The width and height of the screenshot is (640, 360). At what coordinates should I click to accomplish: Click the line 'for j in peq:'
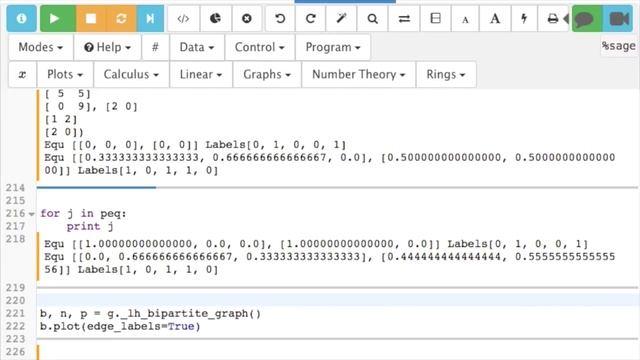pyautogui.click(x=83, y=213)
